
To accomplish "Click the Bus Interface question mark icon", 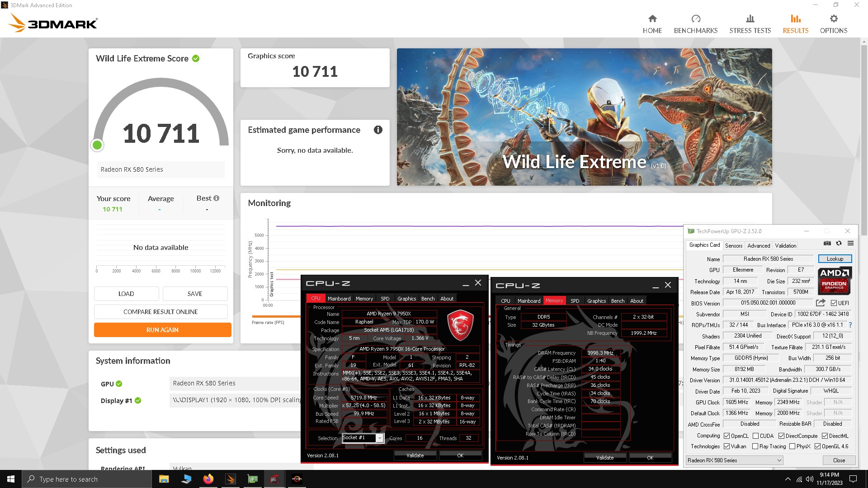I will [850, 325].
